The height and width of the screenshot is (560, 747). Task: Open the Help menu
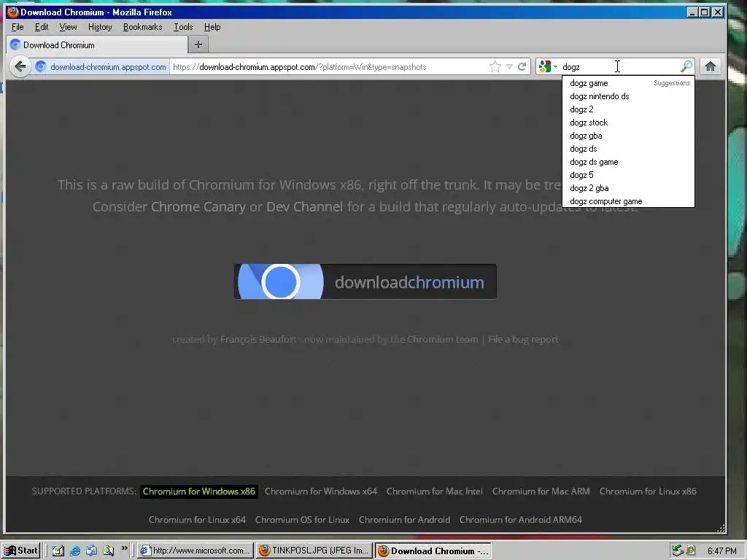(x=212, y=27)
